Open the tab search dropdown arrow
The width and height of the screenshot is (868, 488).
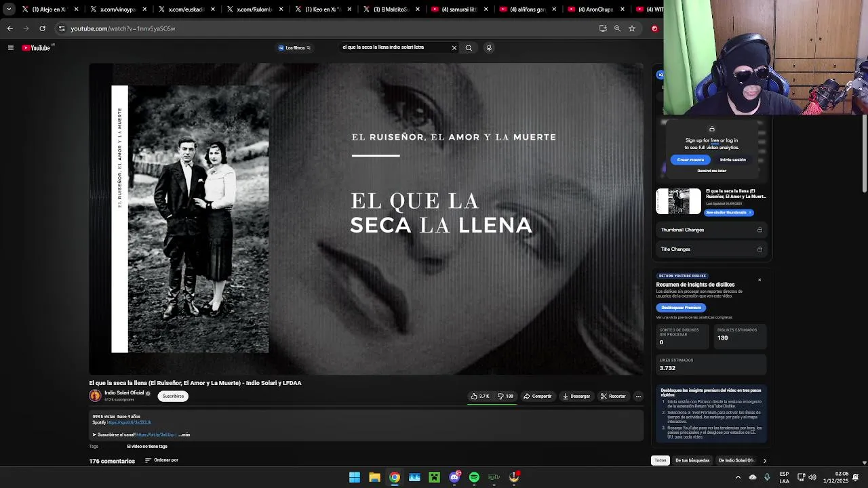(x=8, y=9)
